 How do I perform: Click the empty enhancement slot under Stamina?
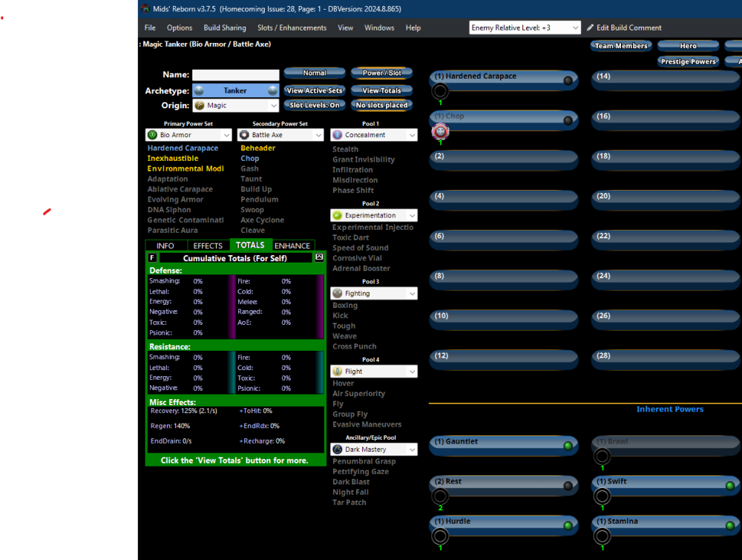point(602,536)
